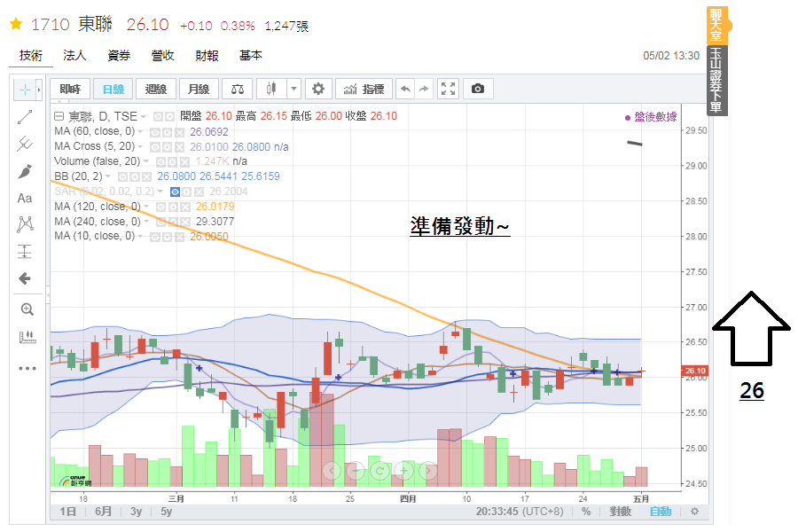Show the hidden SAR indicator

(175, 192)
